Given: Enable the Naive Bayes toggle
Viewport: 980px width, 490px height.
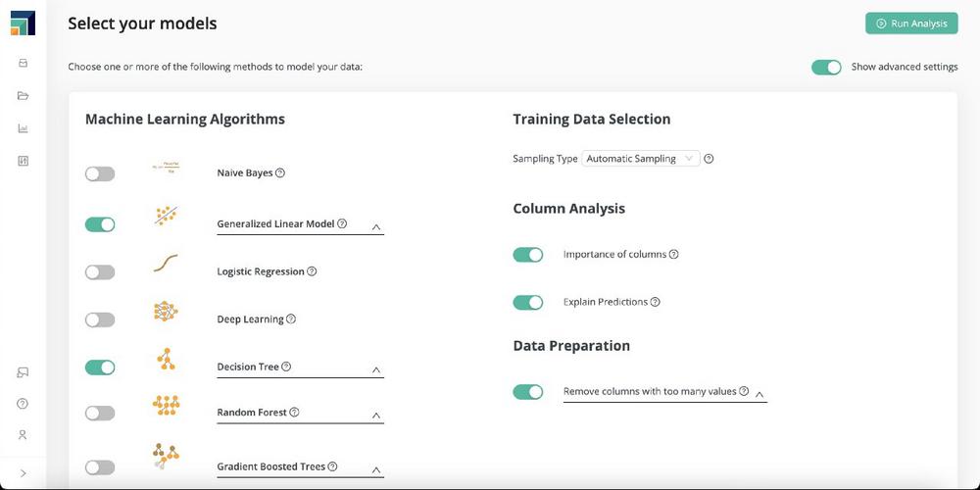Looking at the screenshot, I should point(100,173).
